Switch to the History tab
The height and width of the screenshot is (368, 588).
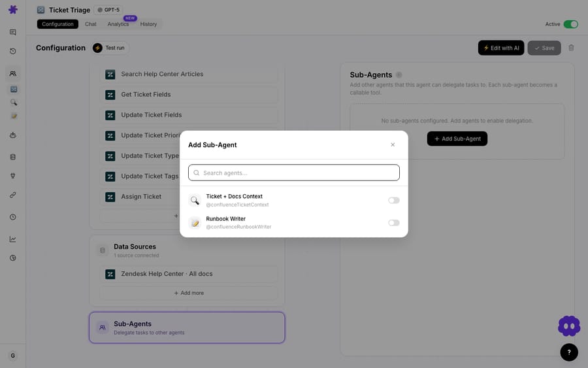(x=148, y=24)
